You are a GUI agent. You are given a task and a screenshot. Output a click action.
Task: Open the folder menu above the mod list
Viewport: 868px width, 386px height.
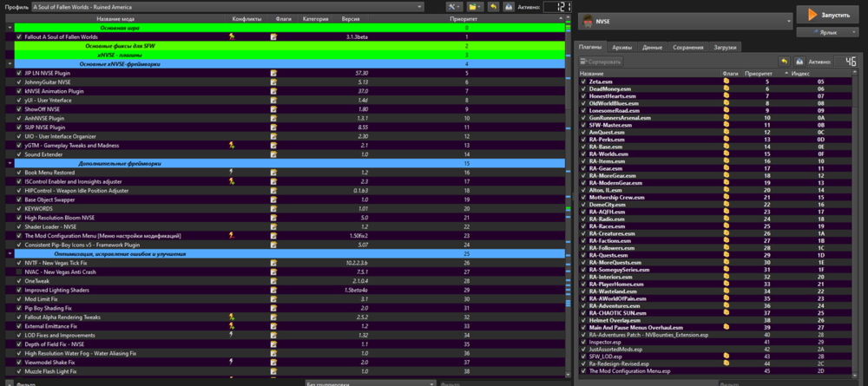click(475, 7)
